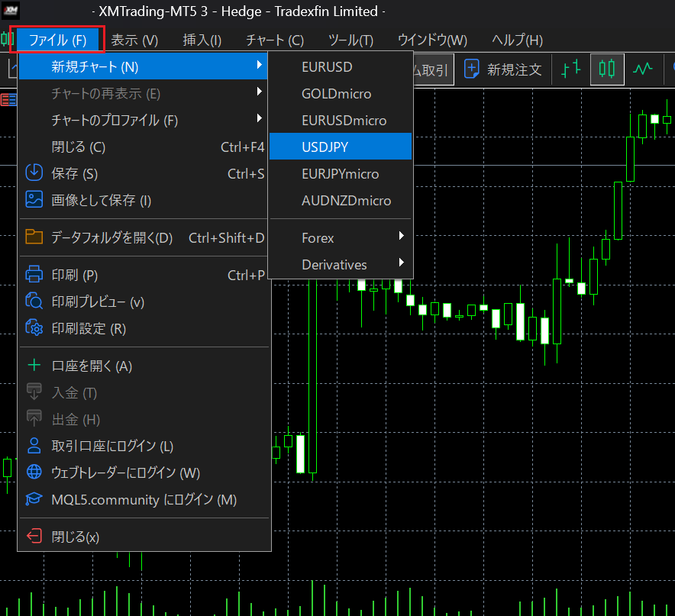Switch chart to bar chart mode
Image resolution: width=675 pixels, height=616 pixels.
[x=570, y=69]
